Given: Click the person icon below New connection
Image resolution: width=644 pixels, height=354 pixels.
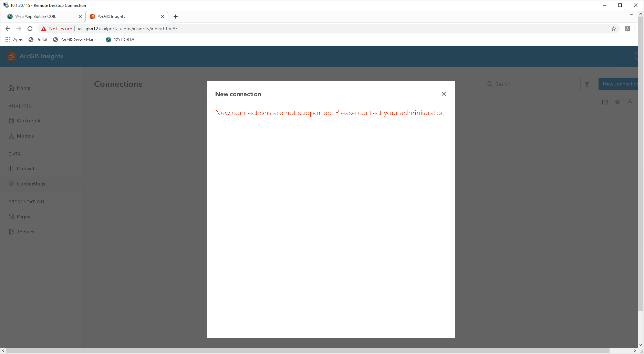Looking at the screenshot, I should 630,102.
